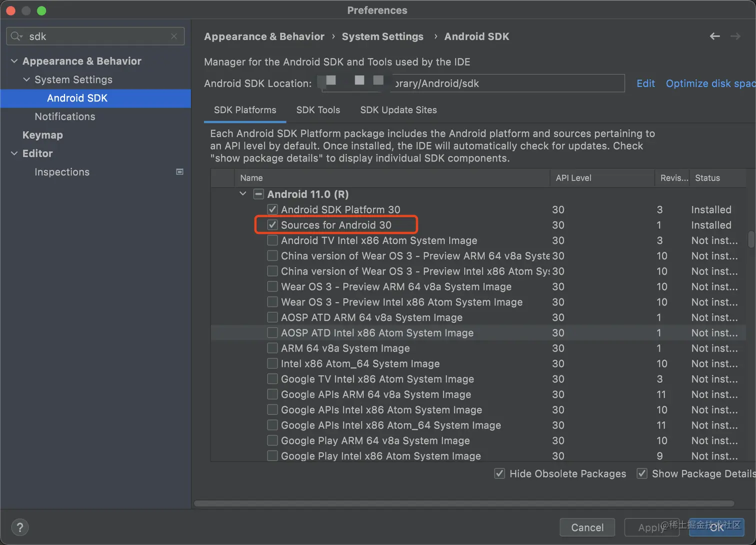Click the forward navigation arrow
The height and width of the screenshot is (545, 756).
pos(735,36)
